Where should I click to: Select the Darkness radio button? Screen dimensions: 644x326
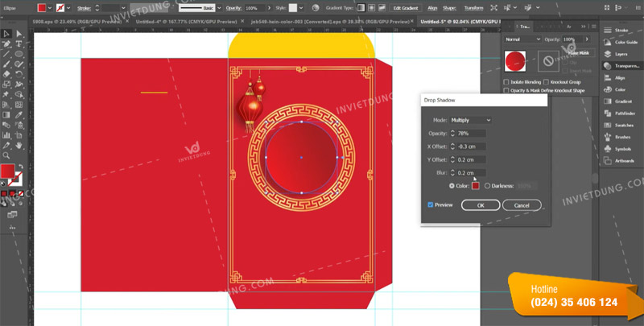[x=487, y=186]
